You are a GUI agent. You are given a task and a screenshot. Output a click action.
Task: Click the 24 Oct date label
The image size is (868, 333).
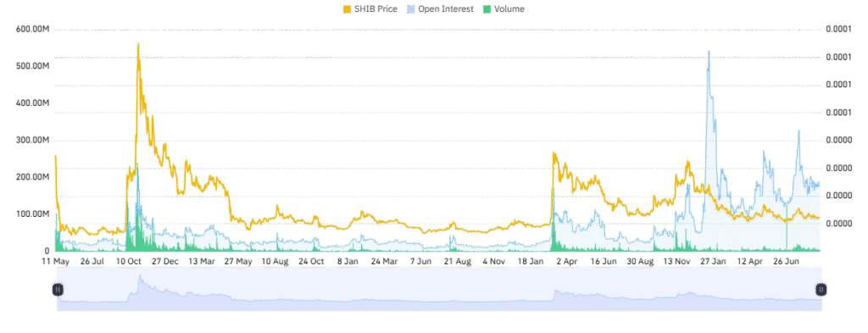[x=312, y=261]
